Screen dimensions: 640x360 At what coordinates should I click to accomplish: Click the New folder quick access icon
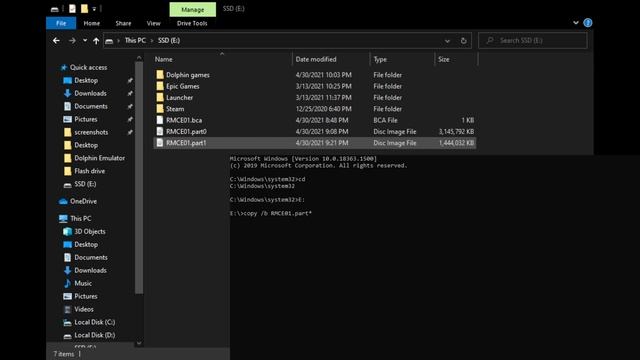coord(84,9)
